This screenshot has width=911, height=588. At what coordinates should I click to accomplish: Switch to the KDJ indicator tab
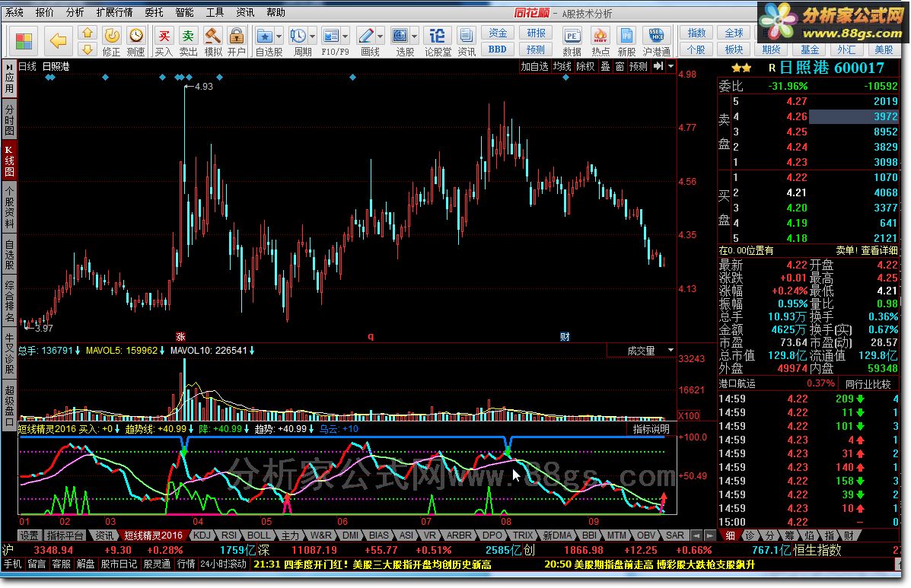pyautogui.click(x=201, y=536)
